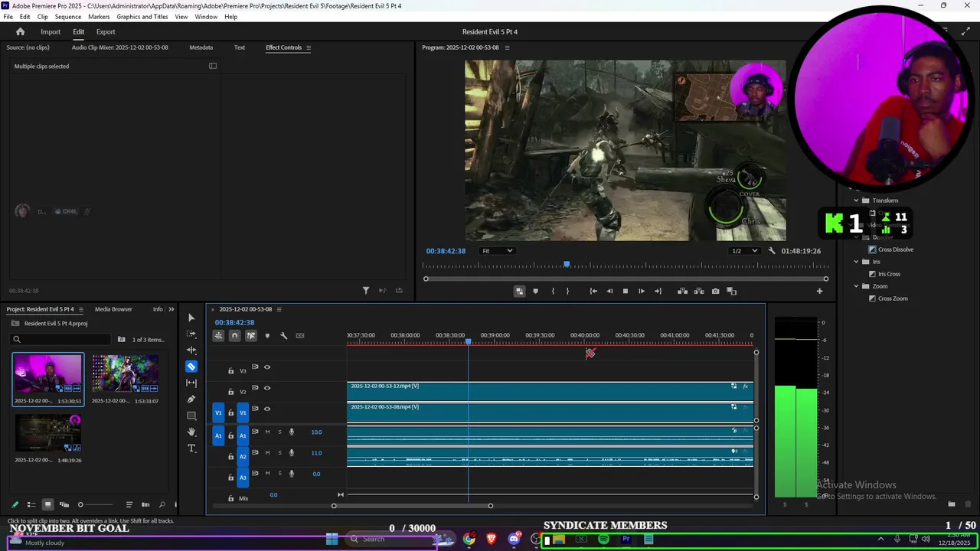980x551 pixels.
Task: Activate the Ripple Edit tool
Action: (191, 350)
